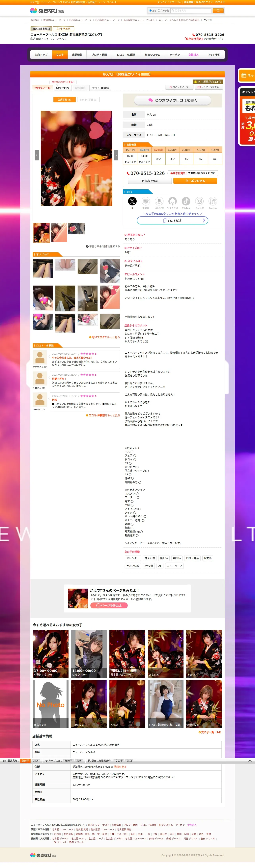
Task: Show previous photo with left arrow
Action: coord(37,155)
